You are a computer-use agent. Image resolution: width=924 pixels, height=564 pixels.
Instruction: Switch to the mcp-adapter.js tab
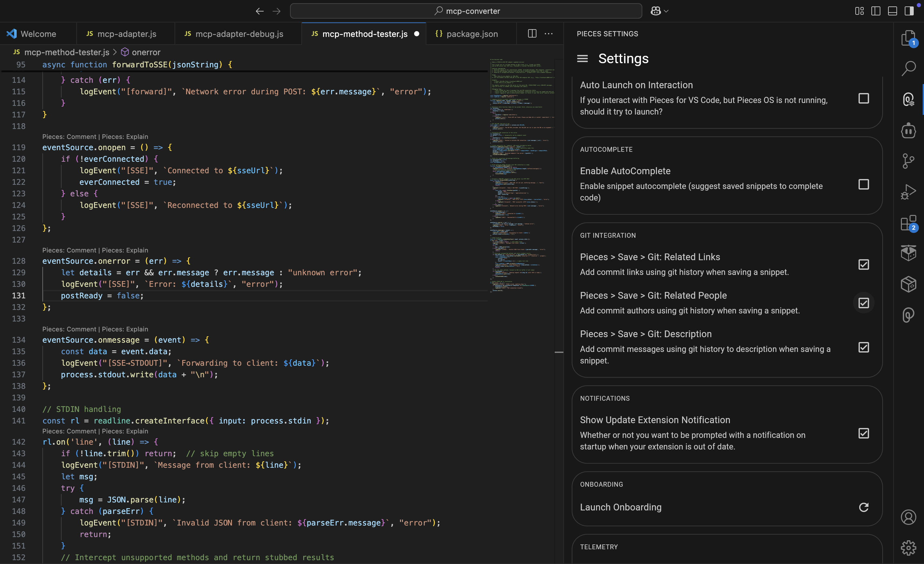tap(126, 34)
